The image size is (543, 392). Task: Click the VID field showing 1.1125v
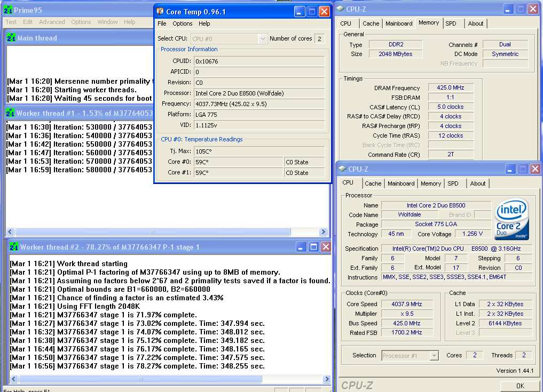click(259, 125)
